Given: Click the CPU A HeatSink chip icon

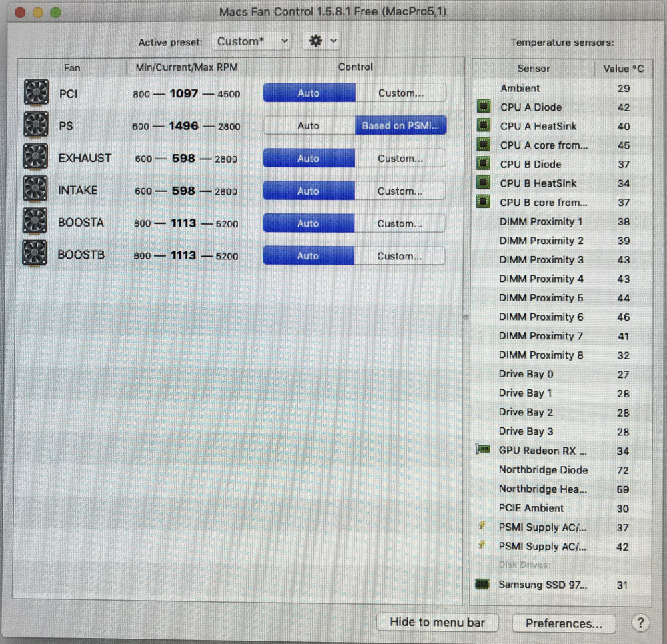Looking at the screenshot, I should click(x=483, y=125).
